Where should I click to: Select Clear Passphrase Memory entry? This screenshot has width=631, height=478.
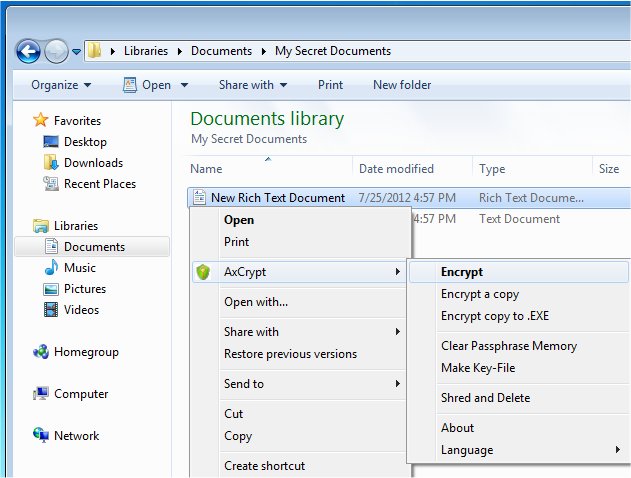pos(508,346)
